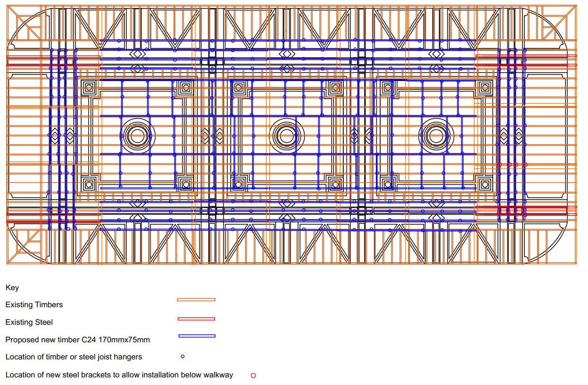Select the right circular ceiling rose
The image size is (588, 385).
pos(435,136)
